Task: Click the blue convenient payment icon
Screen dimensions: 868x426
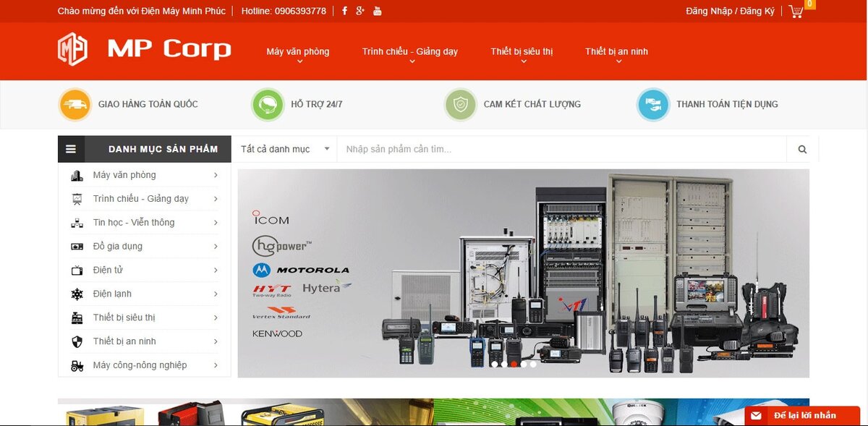Action: (x=653, y=104)
